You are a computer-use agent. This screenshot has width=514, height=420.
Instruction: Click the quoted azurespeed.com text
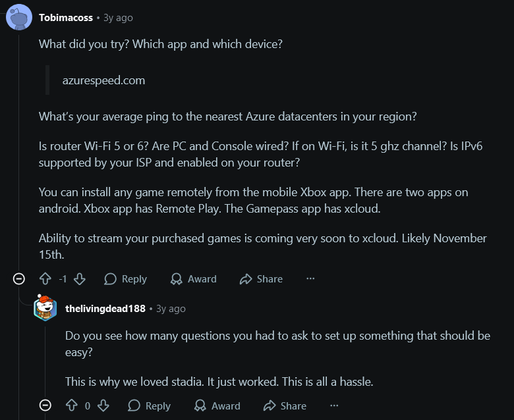(103, 80)
